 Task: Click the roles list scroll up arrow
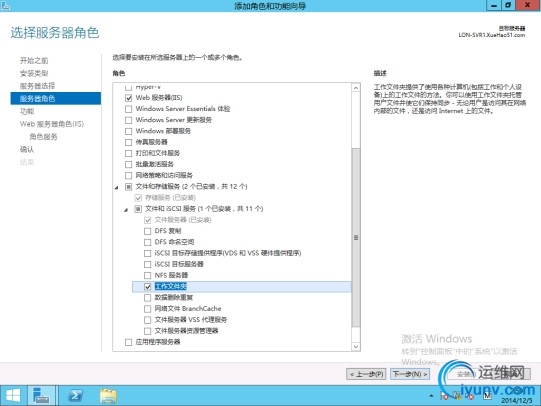click(356, 88)
